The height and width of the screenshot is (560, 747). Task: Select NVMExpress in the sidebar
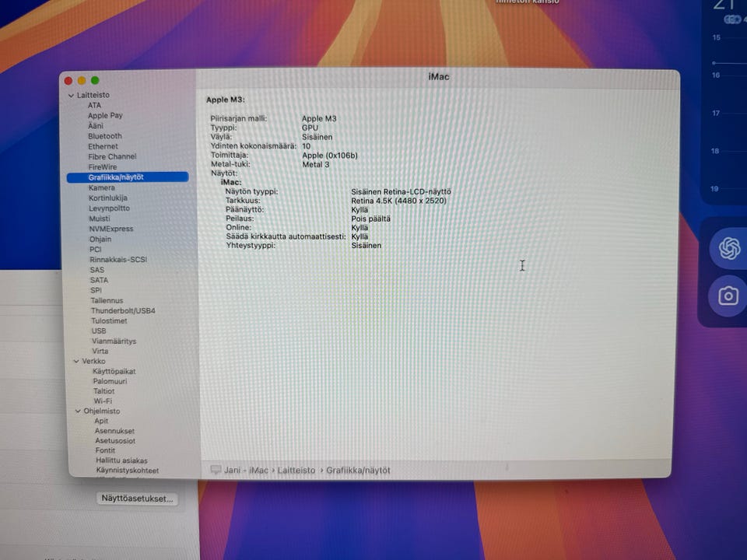click(111, 229)
